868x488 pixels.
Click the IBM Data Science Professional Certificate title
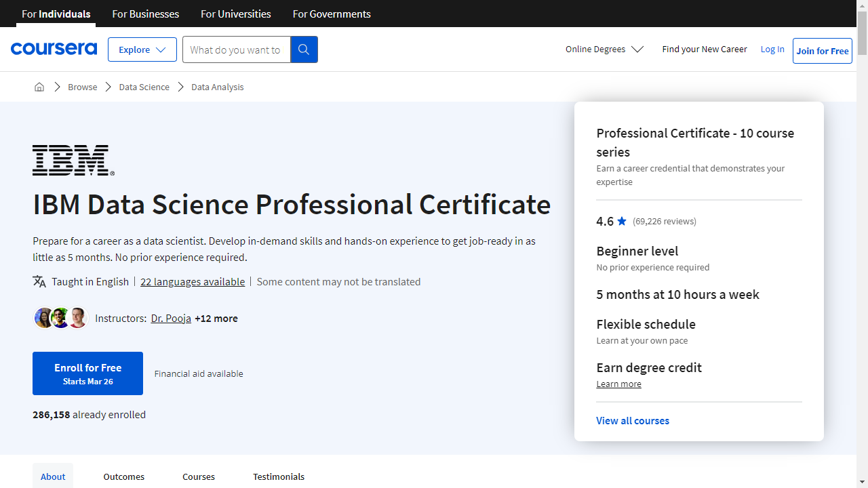tap(292, 204)
